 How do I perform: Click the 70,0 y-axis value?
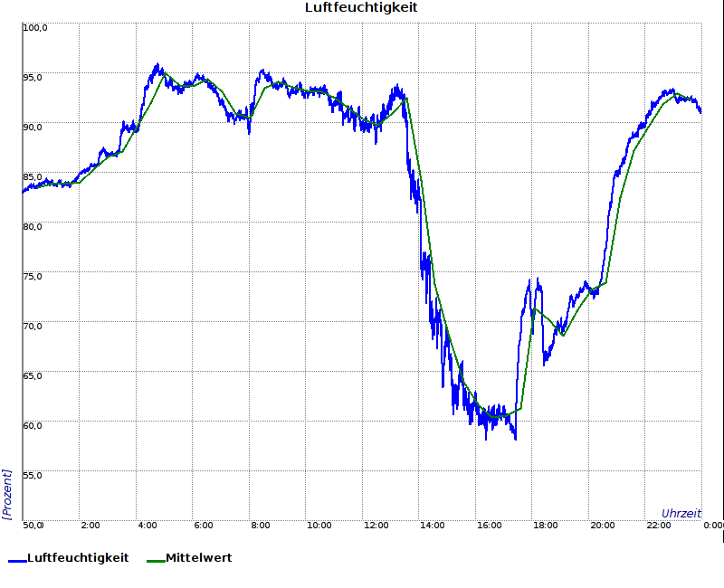tap(33, 327)
